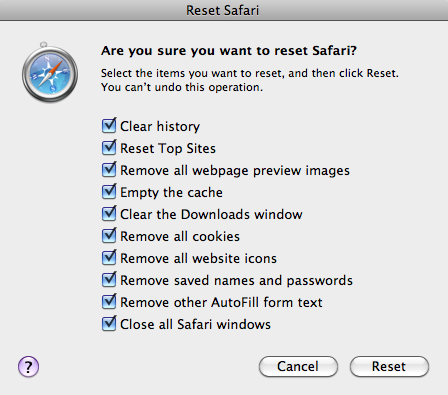448x395 pixels.
Task: Confirm with the Reset button
Action: 389,366
